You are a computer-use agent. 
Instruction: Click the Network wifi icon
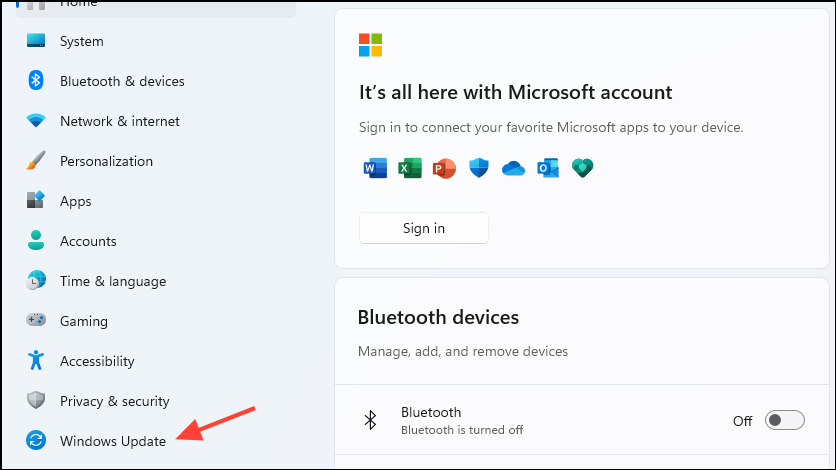(36, 120)
